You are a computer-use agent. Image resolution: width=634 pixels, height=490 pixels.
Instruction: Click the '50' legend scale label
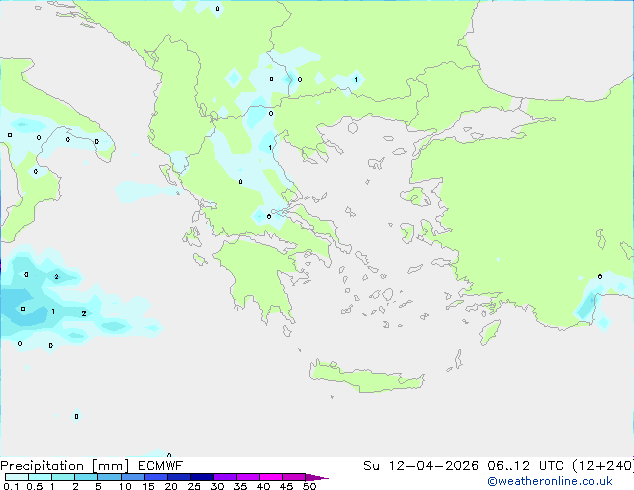[309, 486]
